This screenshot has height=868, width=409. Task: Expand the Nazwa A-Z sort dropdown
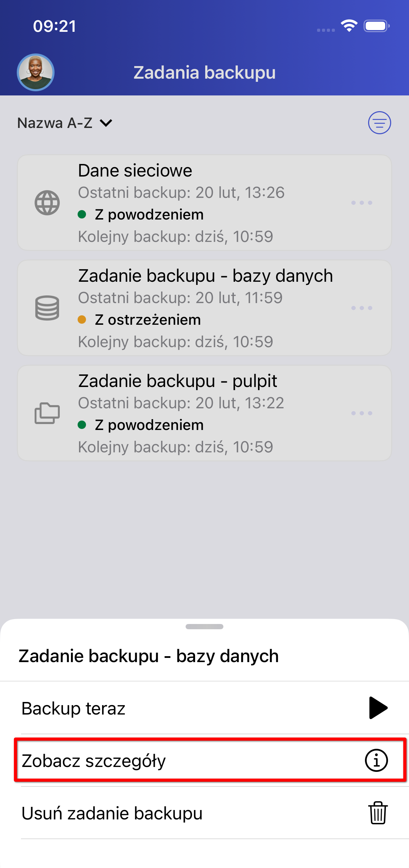pyautogui.click(x=65, y=123)
